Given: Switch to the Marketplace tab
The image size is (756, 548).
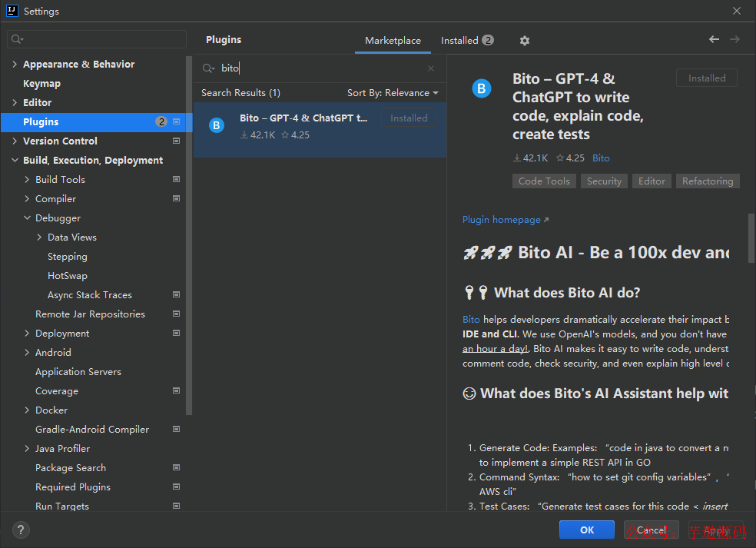Looking at the screenshot, I should coord(393,41).
